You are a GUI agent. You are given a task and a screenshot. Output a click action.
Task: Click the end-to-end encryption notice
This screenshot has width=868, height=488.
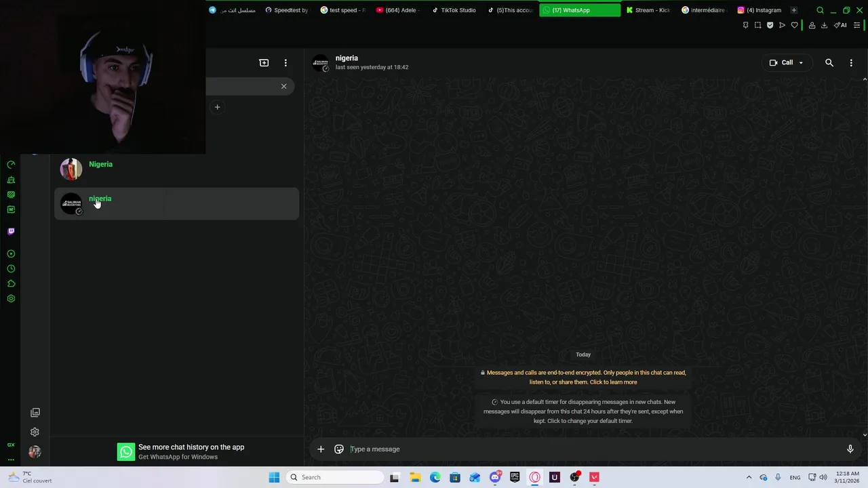click(x=583, y=378)
